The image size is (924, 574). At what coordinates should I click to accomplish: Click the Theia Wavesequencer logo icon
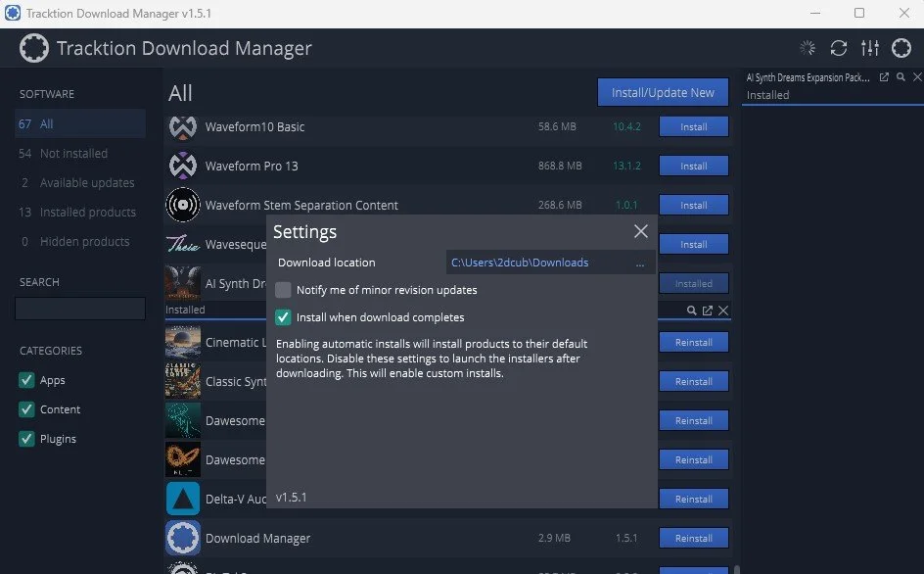(x=183, y=244)
